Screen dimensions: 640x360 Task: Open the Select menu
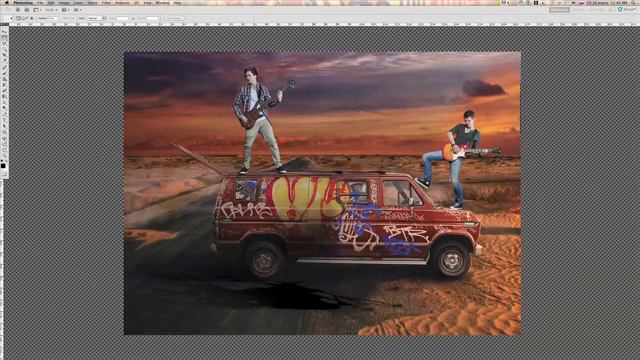[x=93, y=3]
